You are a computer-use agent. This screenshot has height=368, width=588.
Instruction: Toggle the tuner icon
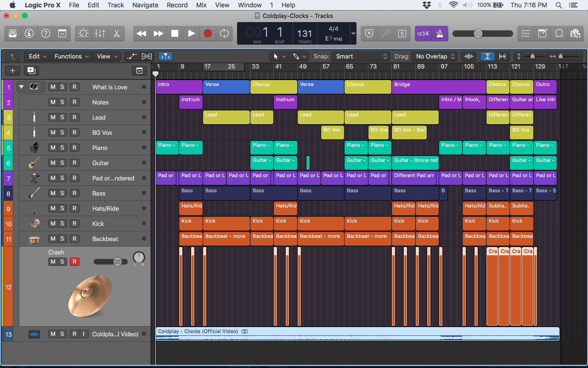pos(385,34)
